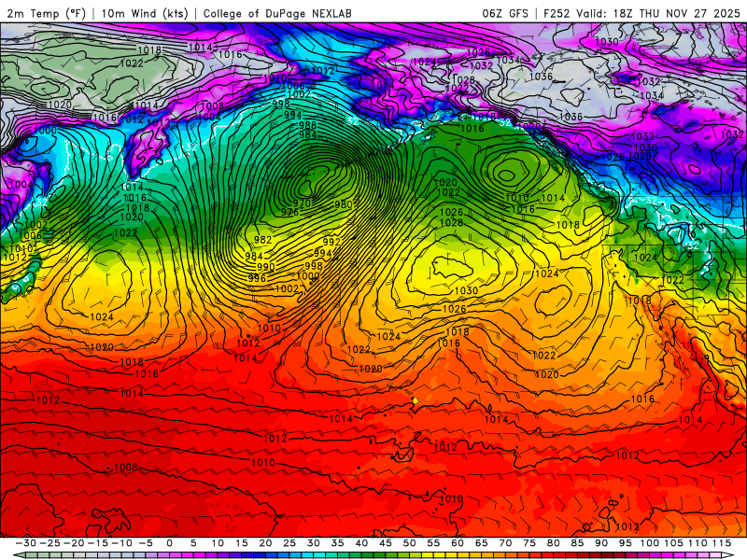Click the 90 value on the temperature legend

pyautogui.click(x=601, y=543)
